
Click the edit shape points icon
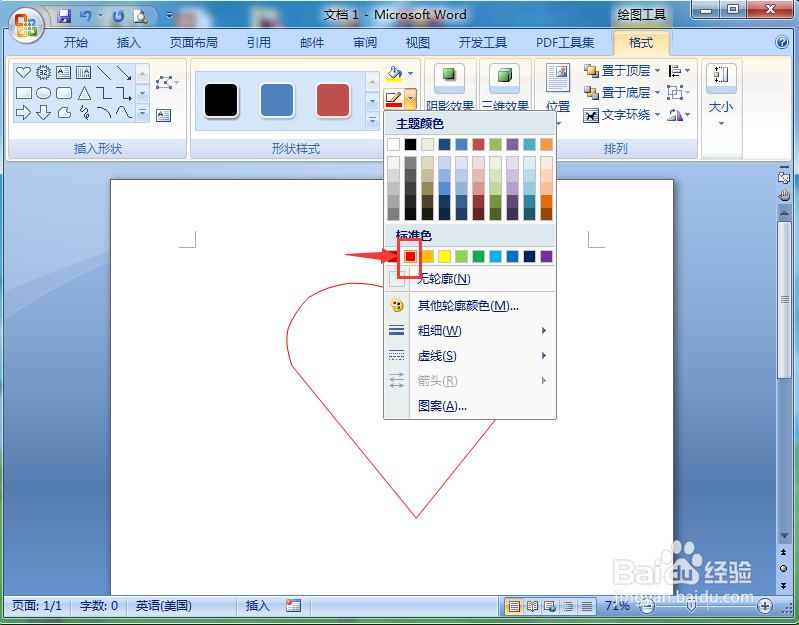(164, 83)
